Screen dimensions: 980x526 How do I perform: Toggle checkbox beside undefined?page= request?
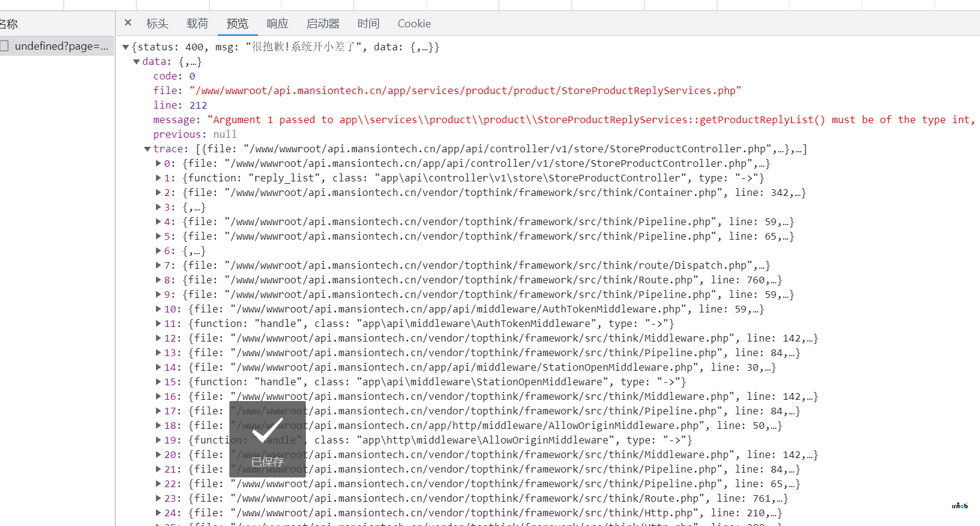pyautogui.click(x=4, y=46)
